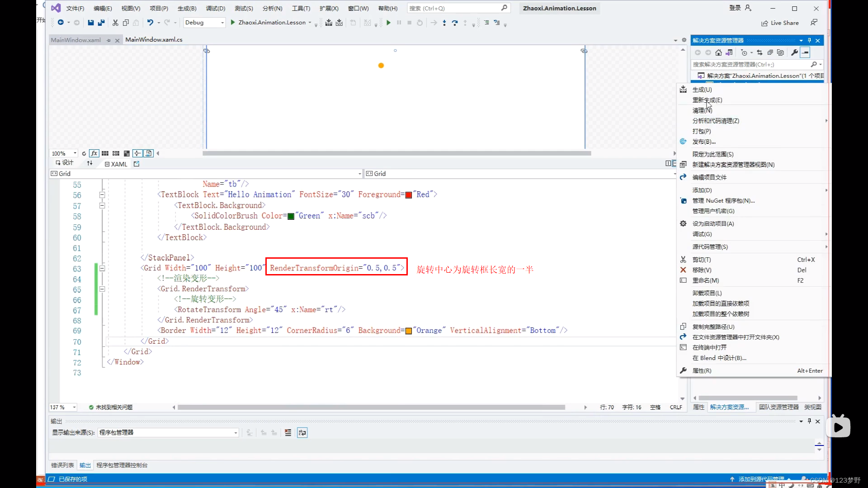Click the Green color swatch at line 58
868x488 pixels.
291,216
